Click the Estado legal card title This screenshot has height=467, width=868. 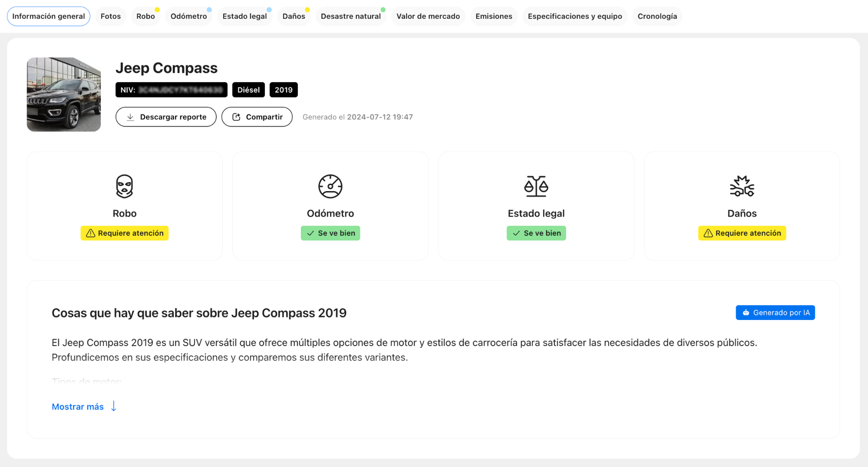coord(536,214)
